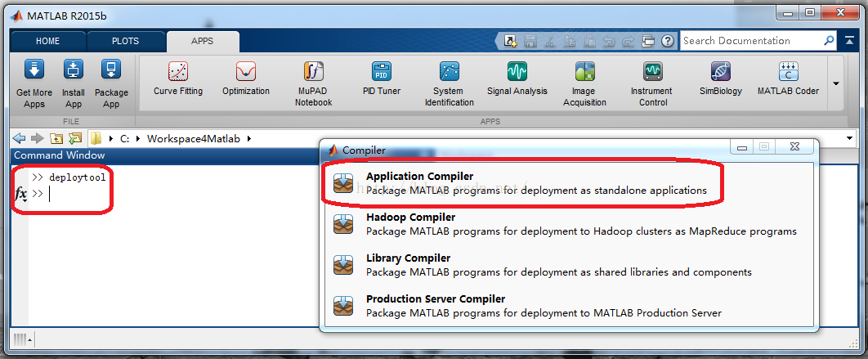The image size is (868, 359).
Task: Expand the arrow after Workspace4Matlab
Action: coord(249,138)
